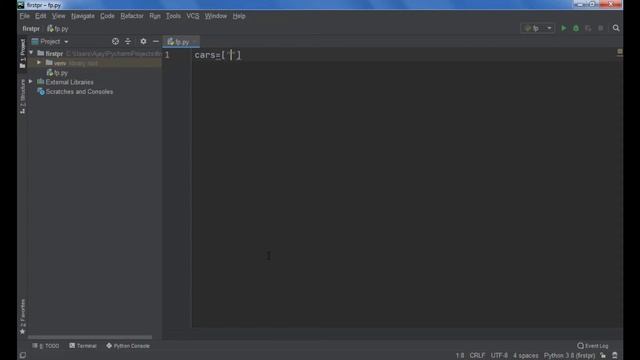This screenshot has height=360, width=640.
Task: Open the Tools menu
Action: 173,16
